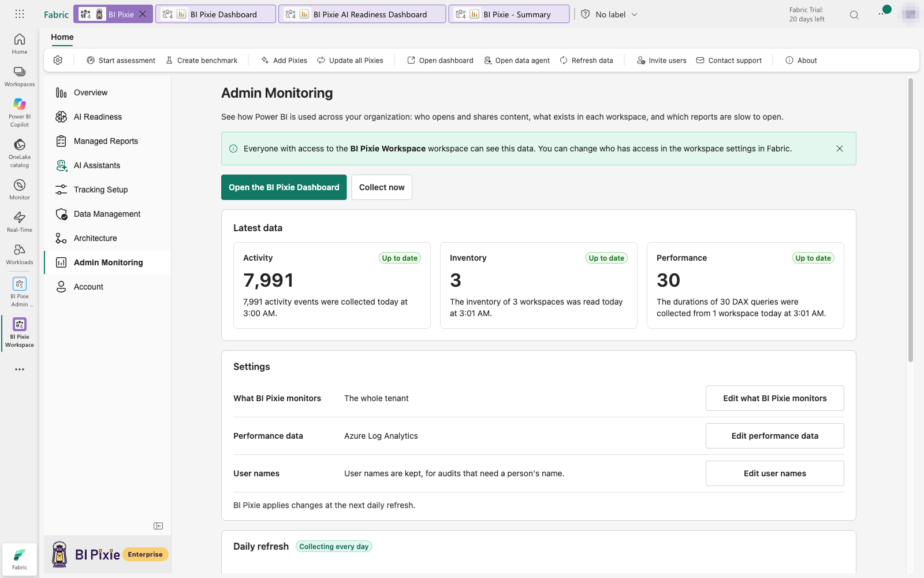Open Monitor hub
Screen dimensions: 924x578
[20, 190]
